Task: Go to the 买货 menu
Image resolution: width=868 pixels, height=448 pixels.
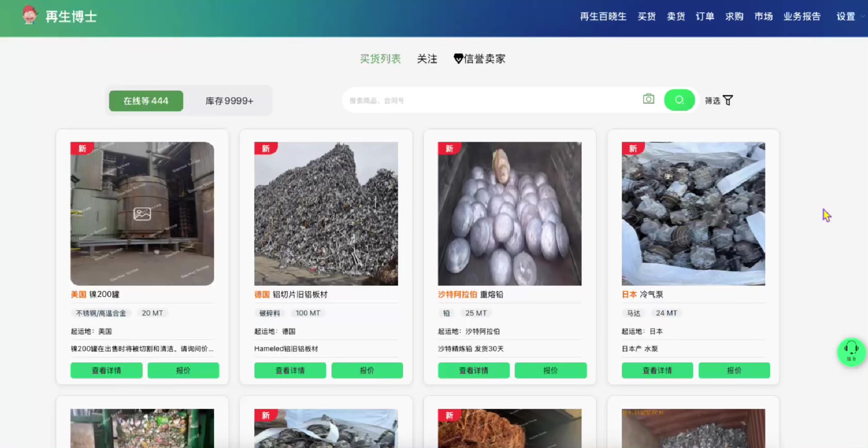Action: [646, 17]
